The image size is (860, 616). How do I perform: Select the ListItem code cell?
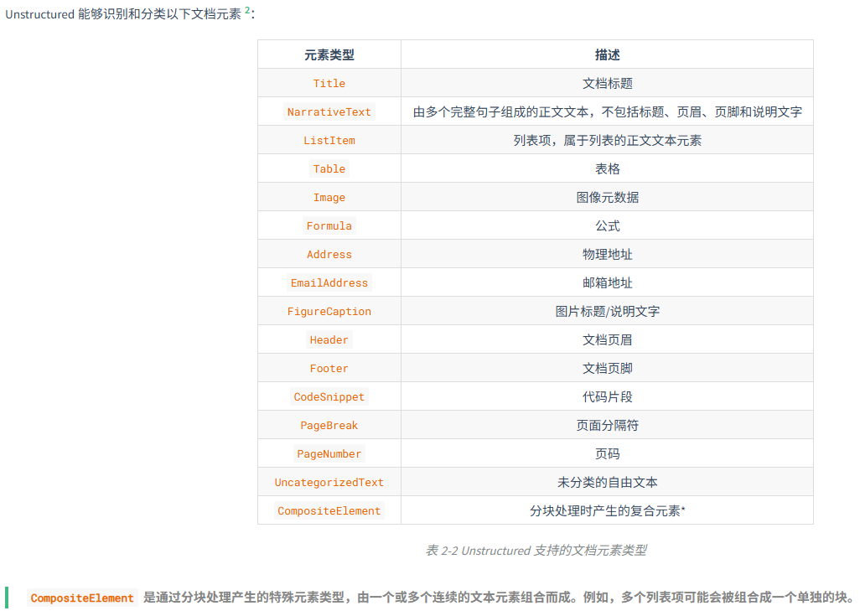tap(329, 141)
